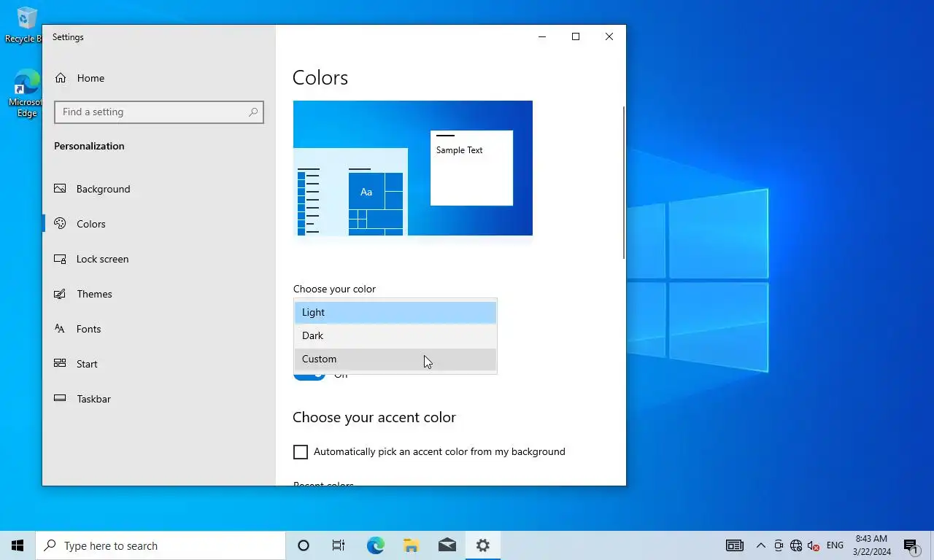
Task: Open the Themes brush icon
Action: [x=60, y=294]
